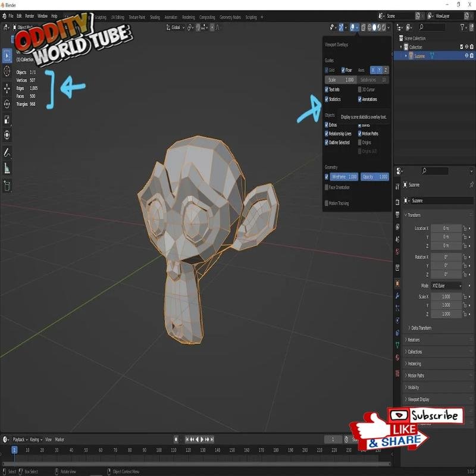476x476 pixels.
Task: Open the Playback dropdown in timeline
Action: 20,439
